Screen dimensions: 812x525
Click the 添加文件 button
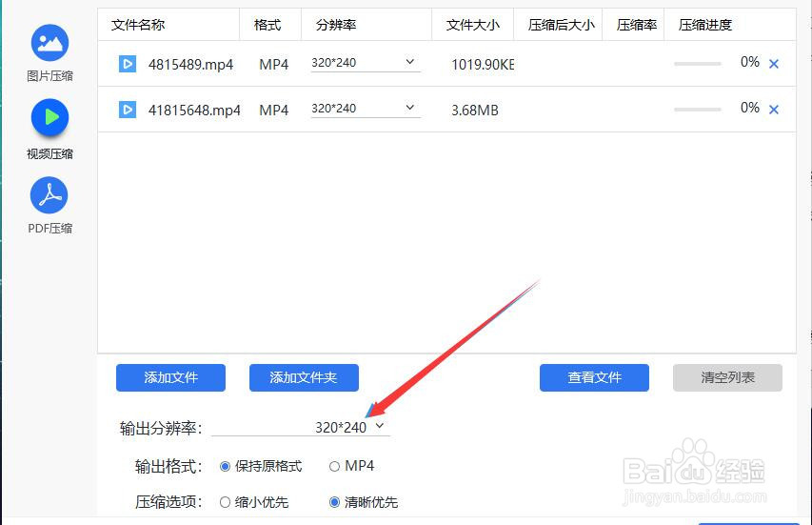[x=171, y=378]
